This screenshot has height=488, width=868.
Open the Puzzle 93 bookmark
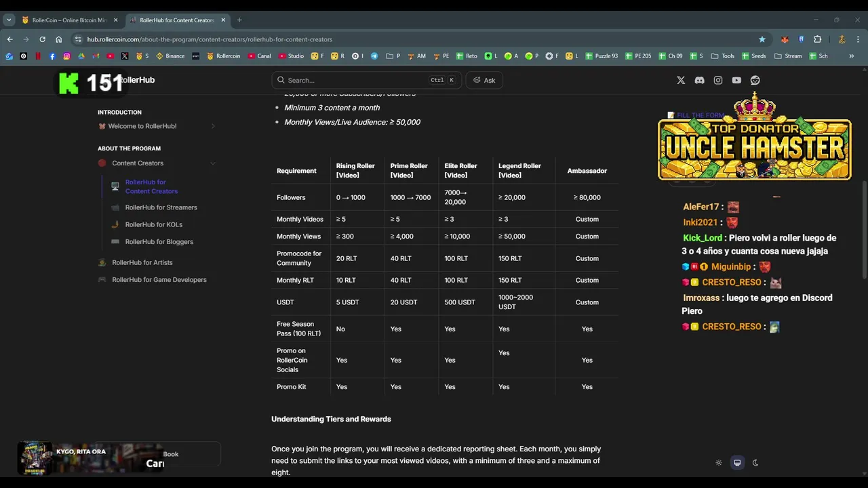pos(601,56)
